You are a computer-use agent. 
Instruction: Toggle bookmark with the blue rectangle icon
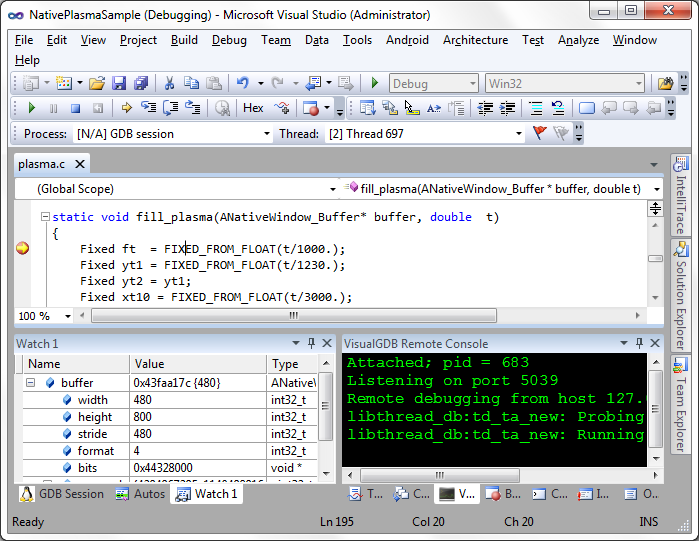(x=587, y=108)
